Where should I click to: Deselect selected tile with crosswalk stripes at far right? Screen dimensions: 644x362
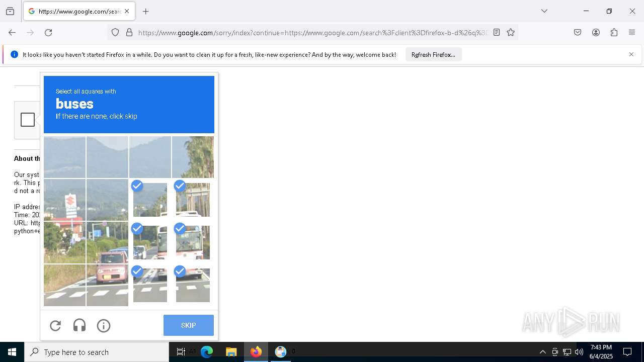(x=193, y=285)
